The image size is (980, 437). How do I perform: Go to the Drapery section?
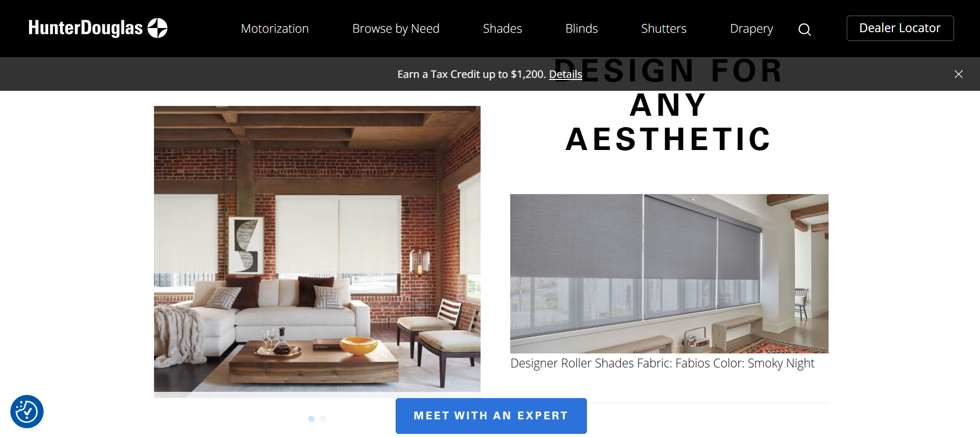point(751,29)
